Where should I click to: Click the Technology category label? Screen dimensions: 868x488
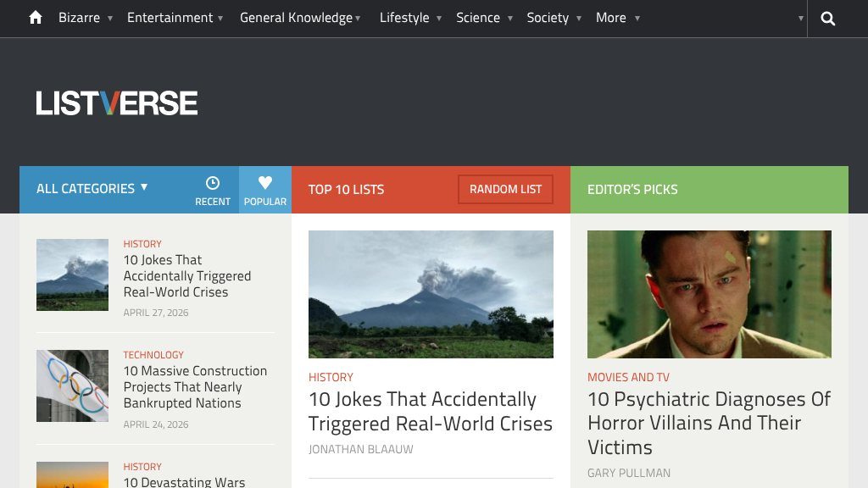pyautogui.click(x=153, y=355)
